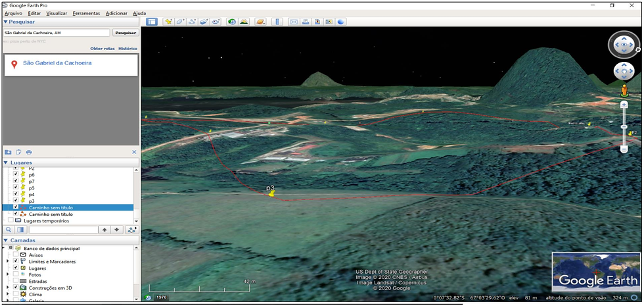Toggle sunlight across the landscape
This screenshot has height=306, width=644.
point(244,22)
